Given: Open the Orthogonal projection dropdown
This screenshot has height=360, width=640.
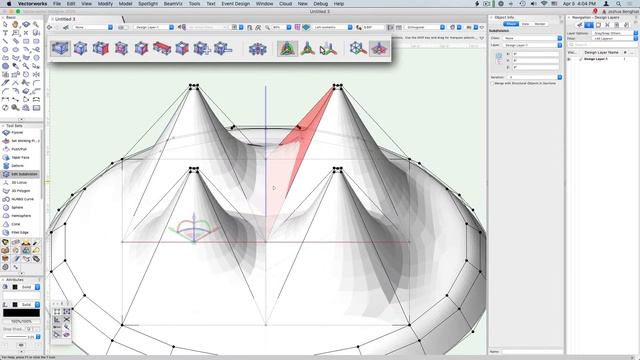Looking at the screenshot, I should (425, 27).
